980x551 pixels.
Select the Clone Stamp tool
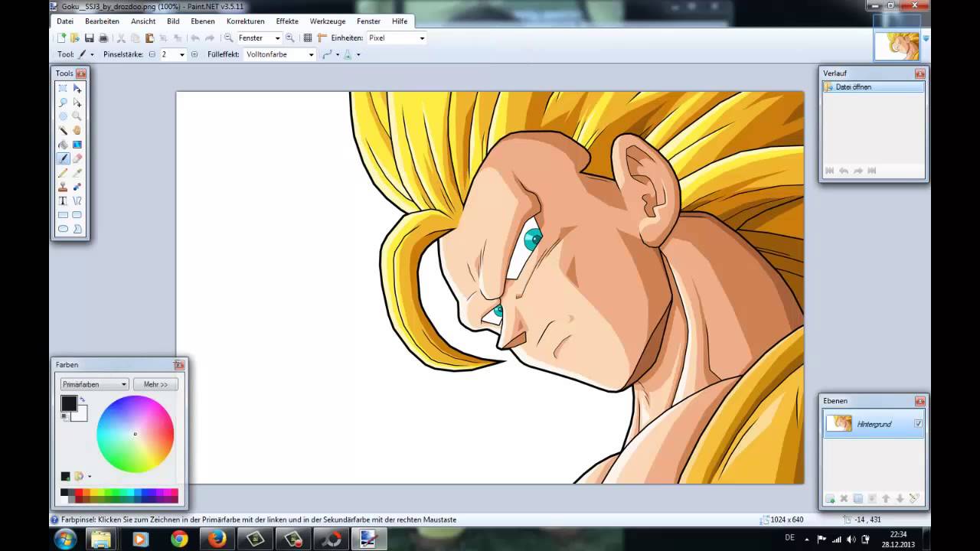coord(63,187)
